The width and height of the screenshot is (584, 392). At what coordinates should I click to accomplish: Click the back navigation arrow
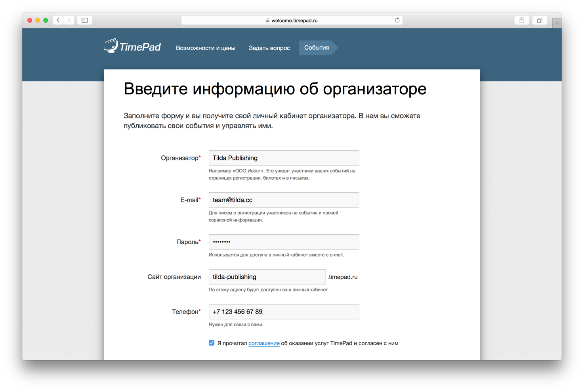click(58, 20)
